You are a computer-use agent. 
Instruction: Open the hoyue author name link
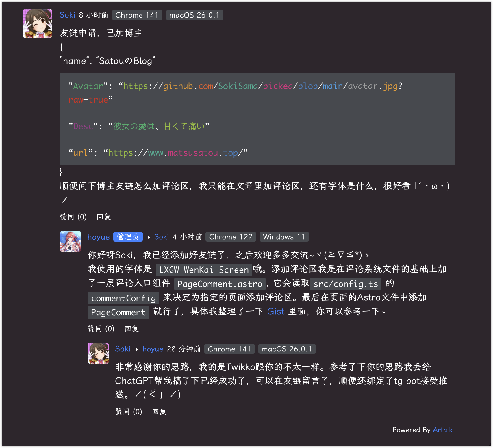(99, 237)
